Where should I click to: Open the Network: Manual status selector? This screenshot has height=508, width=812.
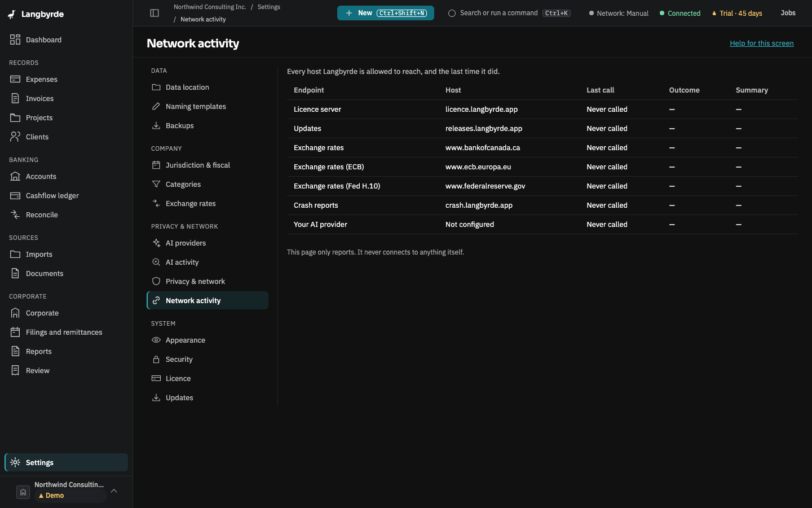619,13
